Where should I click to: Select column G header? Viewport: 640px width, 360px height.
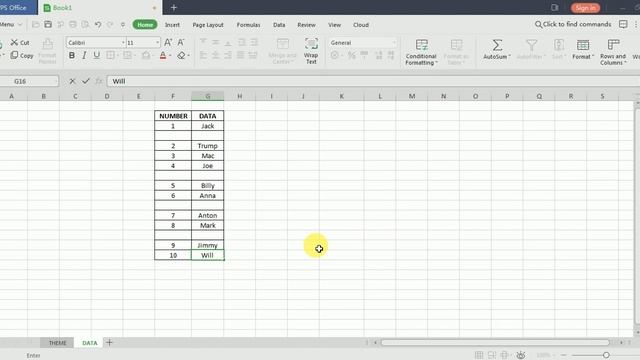(208, 96)
